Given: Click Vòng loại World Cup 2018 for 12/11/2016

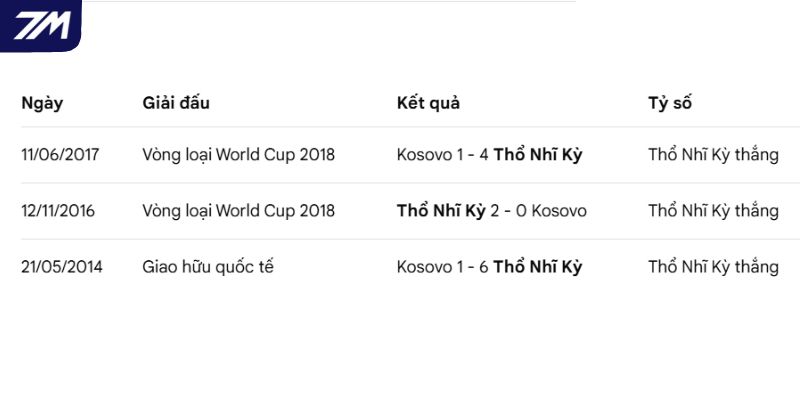Looking at the screenshot, I should 239,211.
